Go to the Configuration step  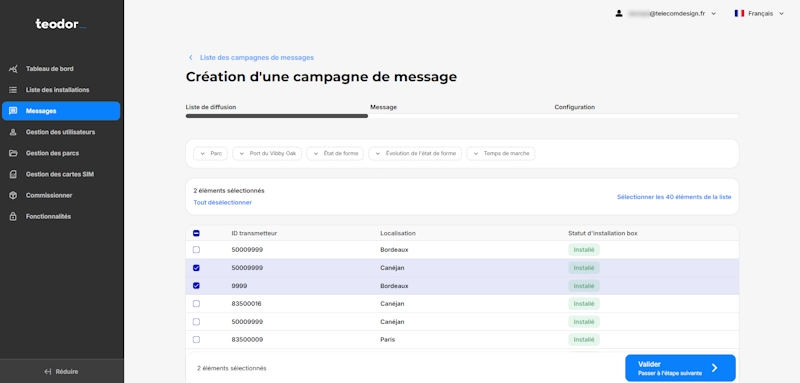tap(574, 108)
